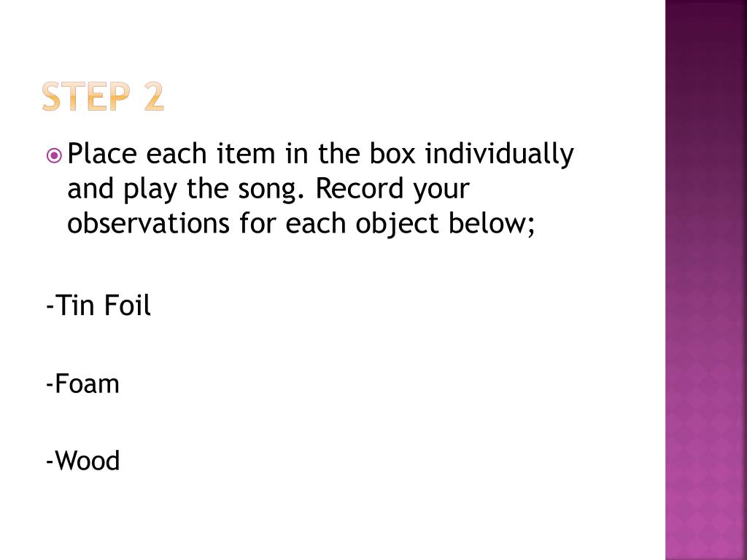Select the "-Foam" list line
The height and width of the screenshot is (560, 747).
82,384
